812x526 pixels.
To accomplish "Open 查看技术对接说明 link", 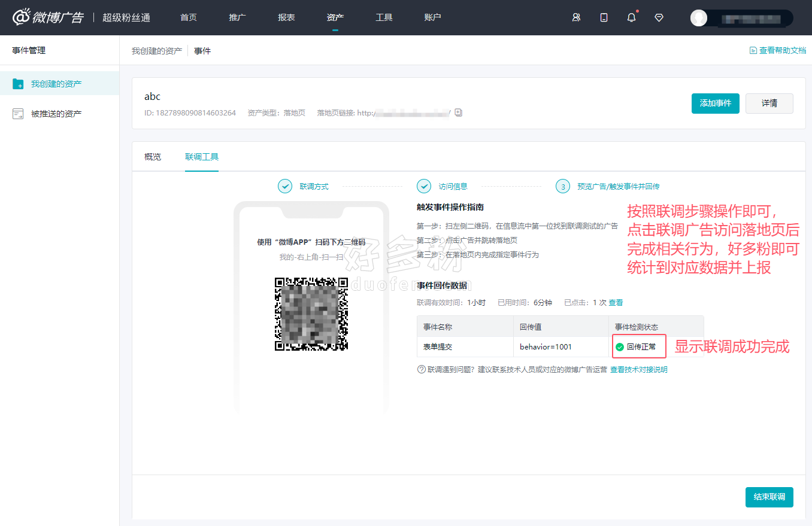I will pos(639,370).
